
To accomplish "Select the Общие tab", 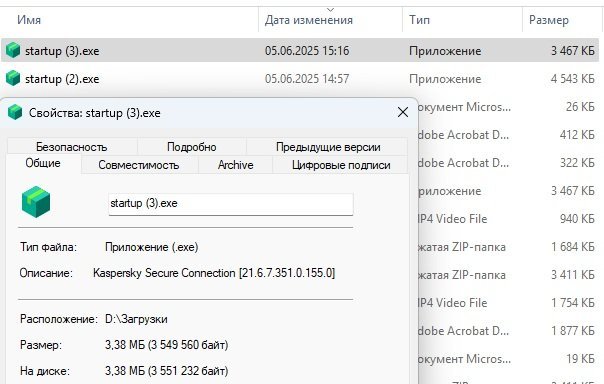I will [x=43, y=163].
